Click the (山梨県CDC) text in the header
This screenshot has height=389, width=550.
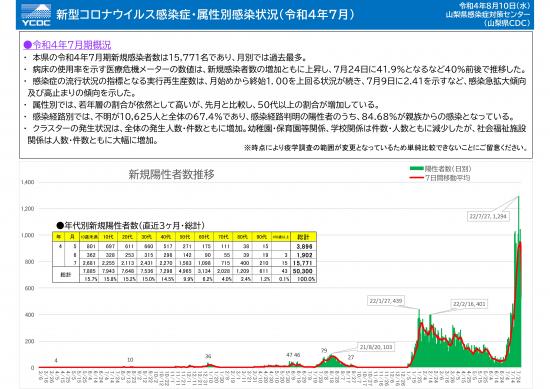click(507, 23)
